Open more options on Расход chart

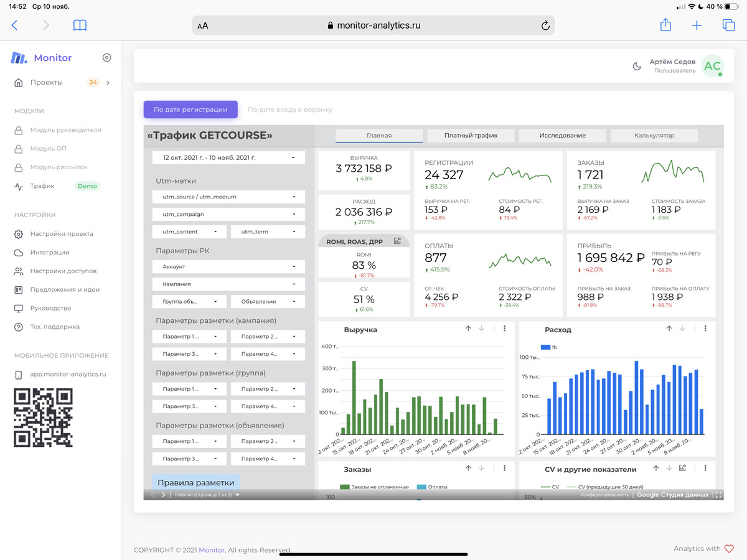pos(705,329)
